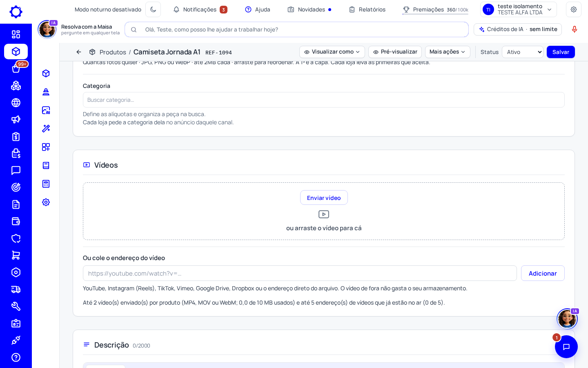This screenshot has height=368, width=588.
Task: Click the Pré-visualizar button
Action: tap(395, 52)
